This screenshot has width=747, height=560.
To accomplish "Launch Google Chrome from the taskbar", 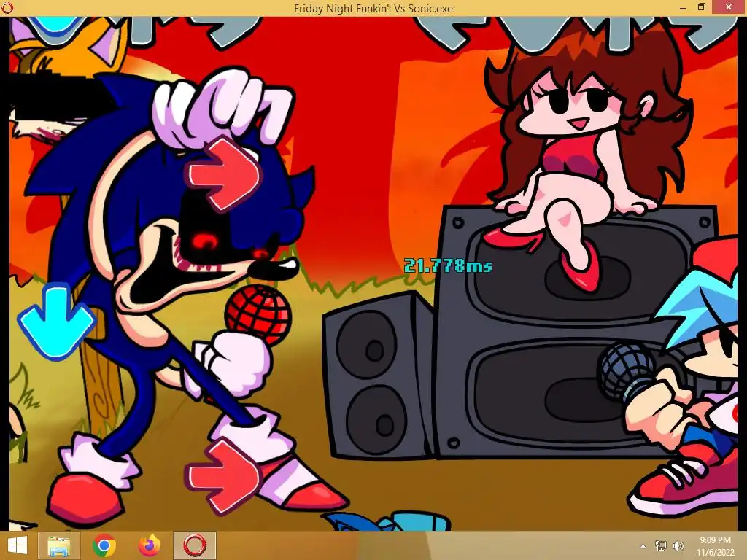I will point(104,545).
